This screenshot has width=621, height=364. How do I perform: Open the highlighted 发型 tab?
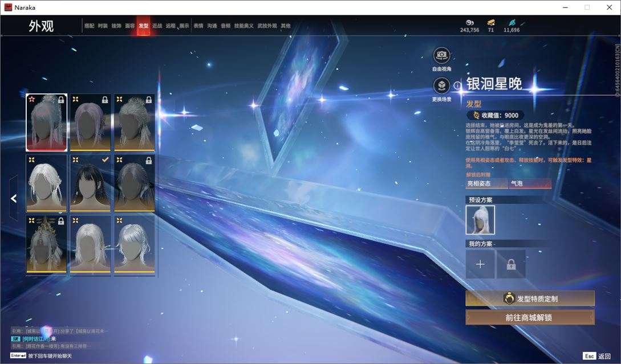143,26
